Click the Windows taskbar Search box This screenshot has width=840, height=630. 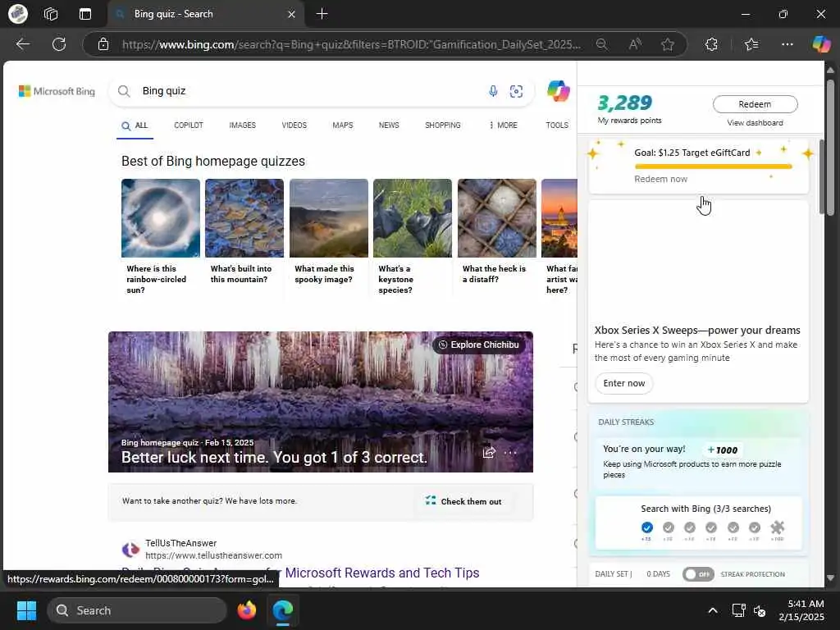pos(137,610)
